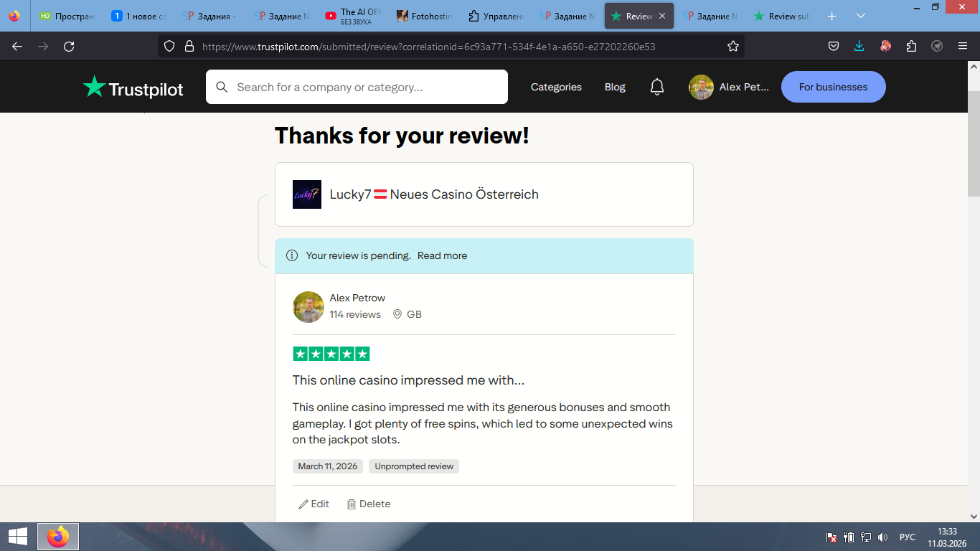
Task: Click the page vertical scrollbar
Action: (974, 143)
